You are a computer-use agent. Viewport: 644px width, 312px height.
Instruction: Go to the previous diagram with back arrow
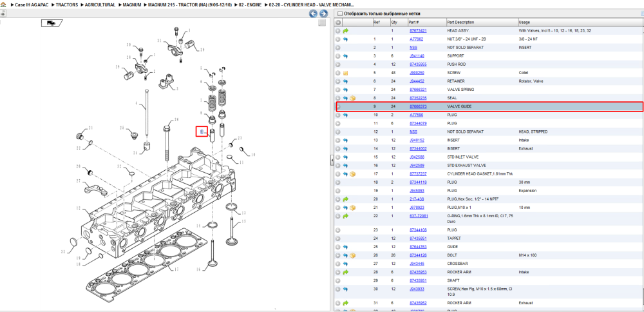click(x=313, y=14)
